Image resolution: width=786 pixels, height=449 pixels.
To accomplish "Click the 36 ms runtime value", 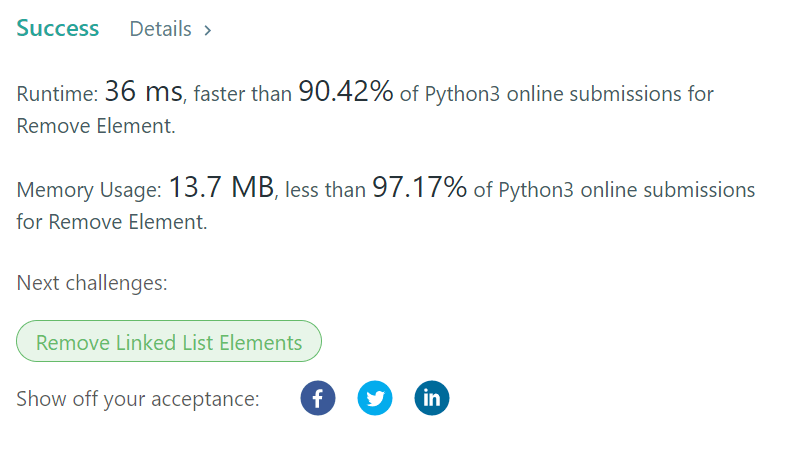I will click(143, 93).
